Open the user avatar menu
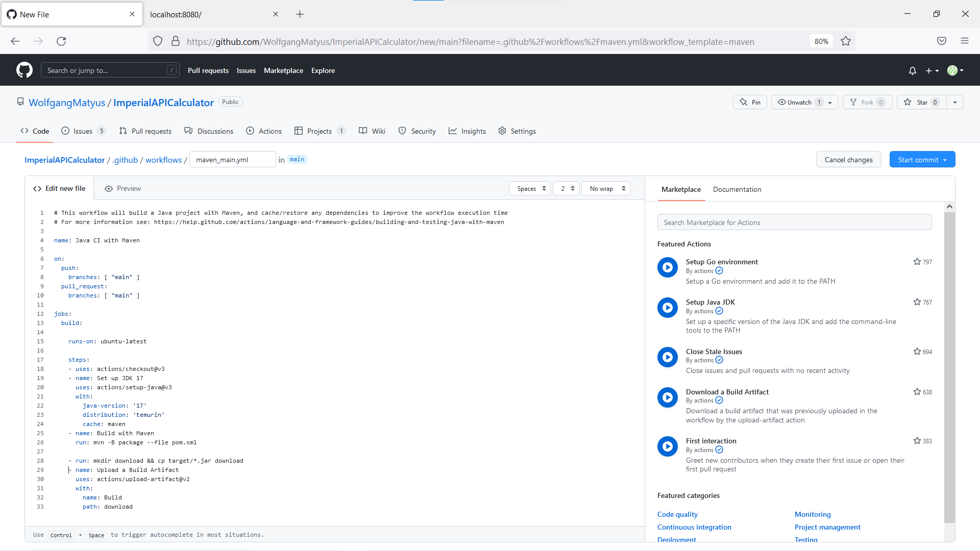This screenshot has width=980, height=551. tap(955, 70)
